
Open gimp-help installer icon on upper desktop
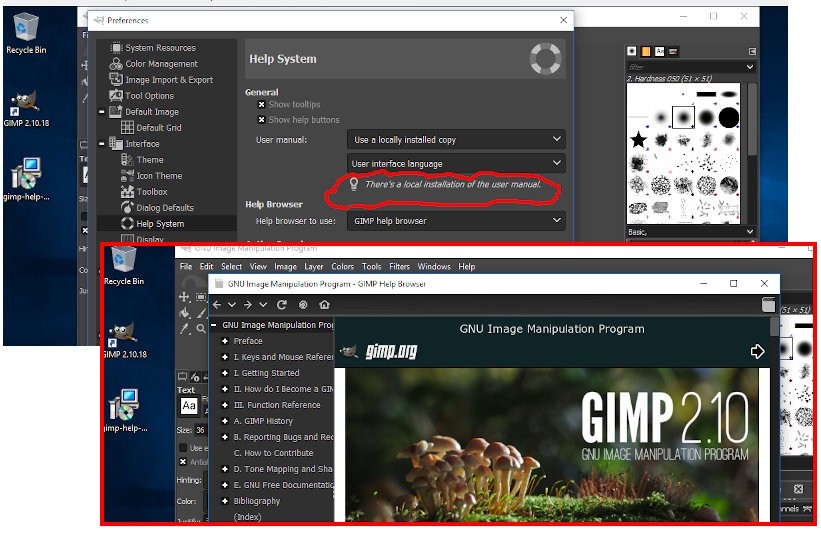tap(26, 180)
